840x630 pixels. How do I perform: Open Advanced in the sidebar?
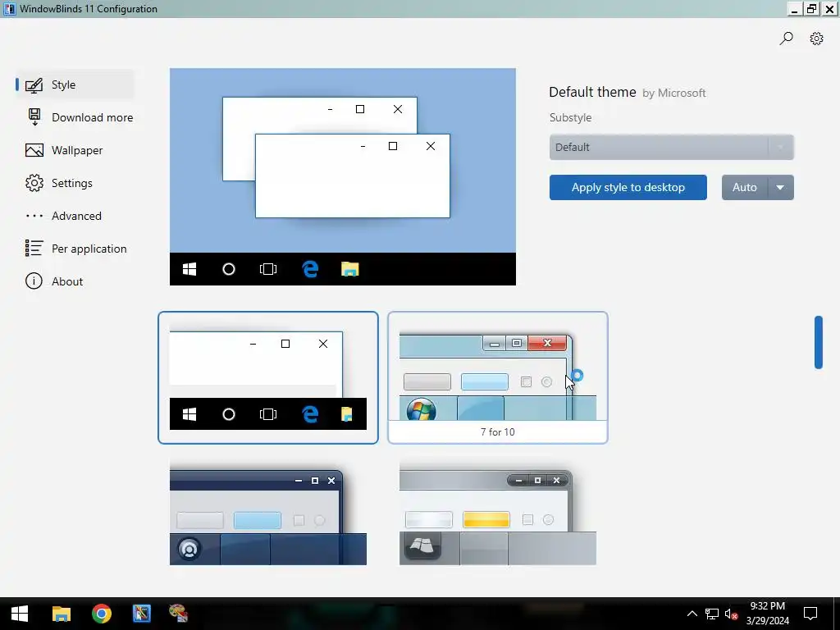76,216
